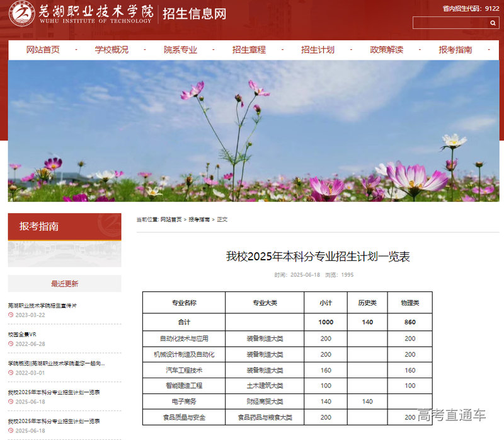Click the Wuhu Institute logo emblem
The height and width of the screenshot is (440, 504).
tap(22, 13)
